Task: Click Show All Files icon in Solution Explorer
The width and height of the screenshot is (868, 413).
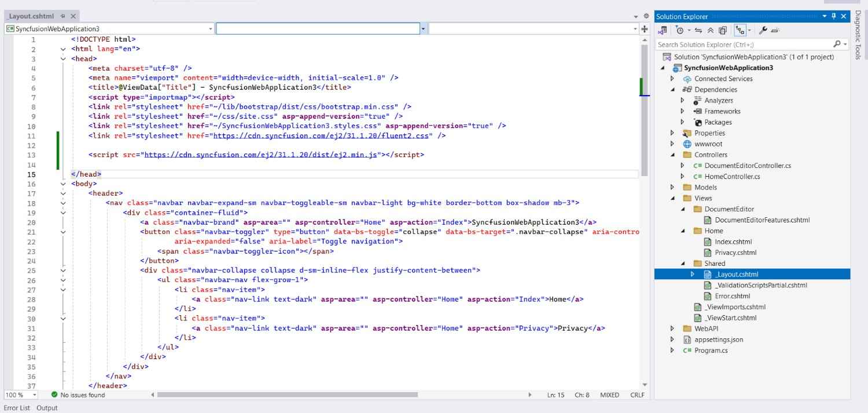Action: click(x=723, y=30)
